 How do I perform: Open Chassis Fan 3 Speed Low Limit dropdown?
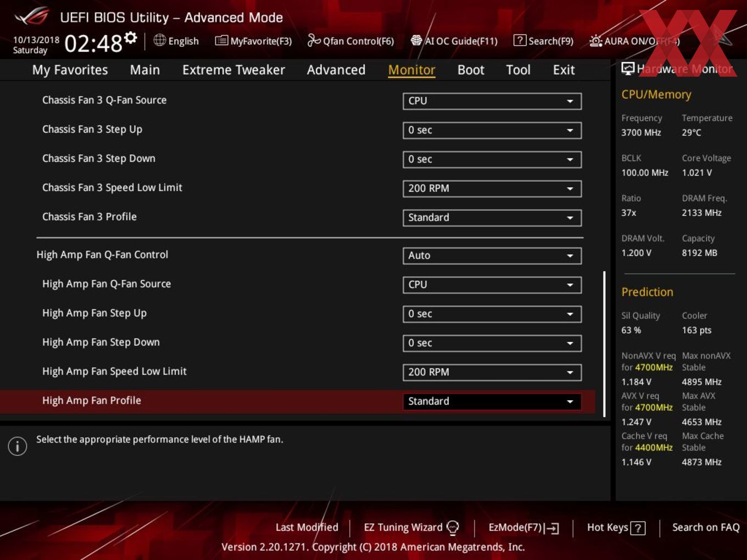(492, 188)
